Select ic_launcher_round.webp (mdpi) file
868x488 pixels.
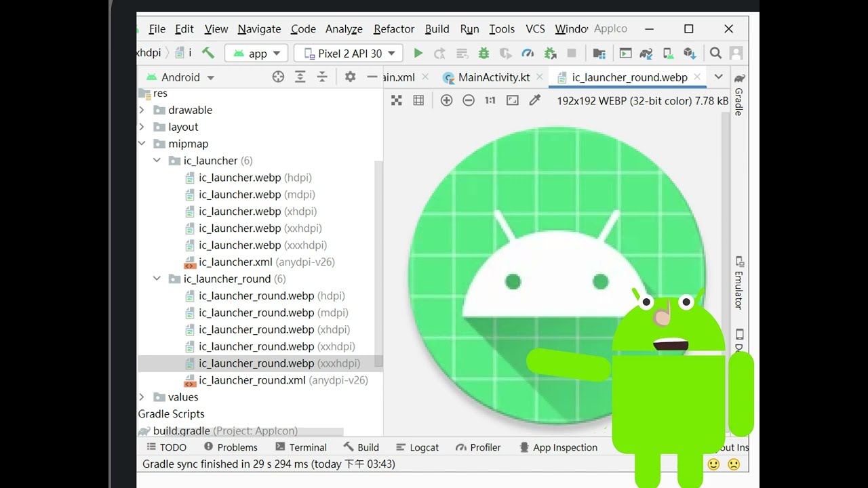click(267, 312)
